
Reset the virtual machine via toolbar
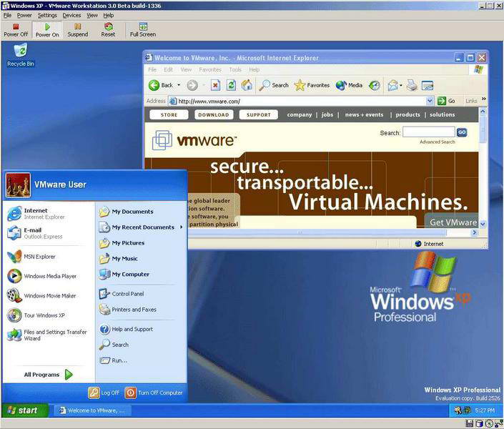tap(108, 30)
